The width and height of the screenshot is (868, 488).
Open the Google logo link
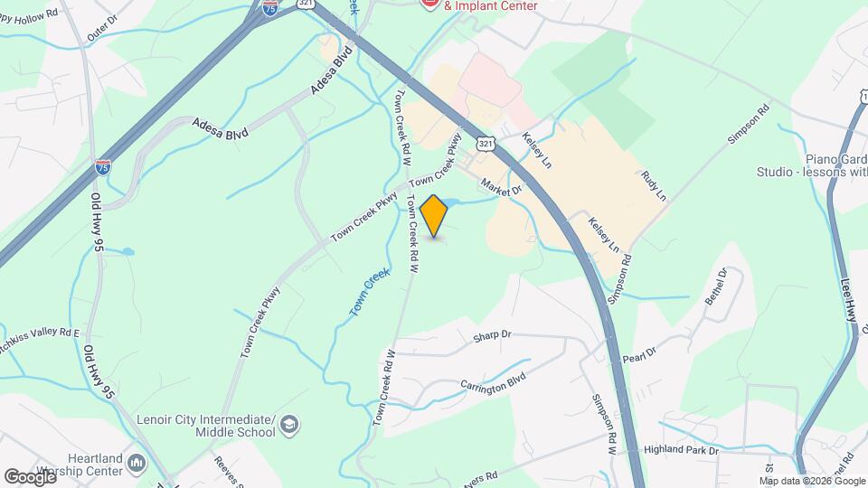click(31, 477)
